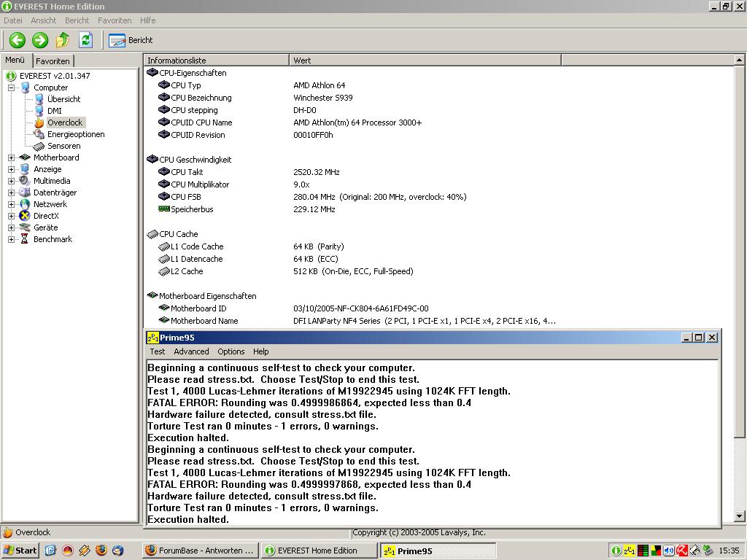Select the Übersicht item icon in tree
The width and height of the screenshot is (747, 560).
pyautogui.click(x=39, y=99)
